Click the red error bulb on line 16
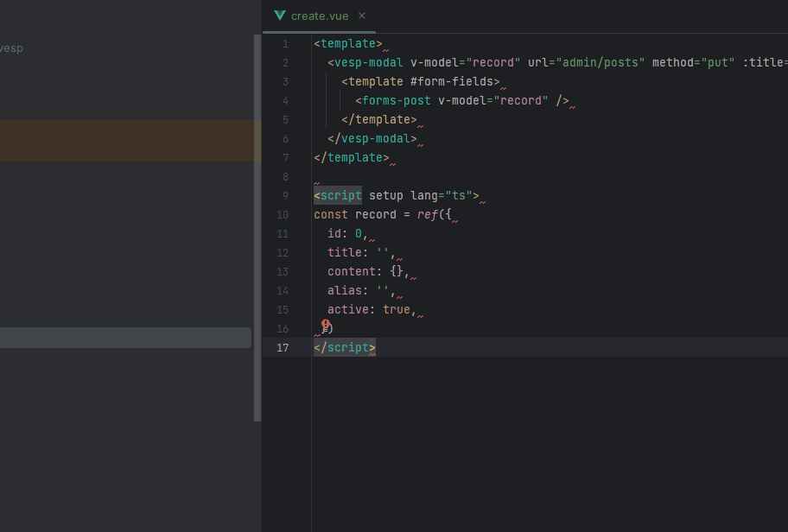This screenshot has width=788, height=532. [325, 326]
